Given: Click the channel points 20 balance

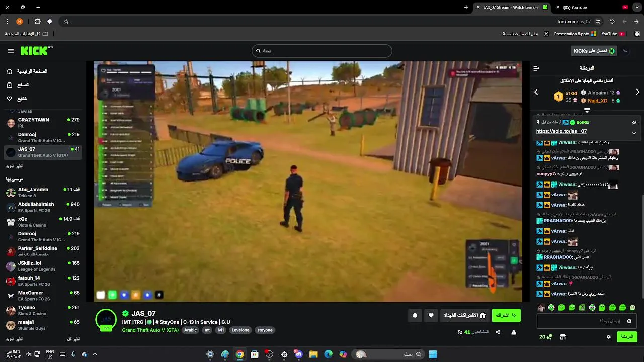Looking at the screenshot, I should 546,337.
